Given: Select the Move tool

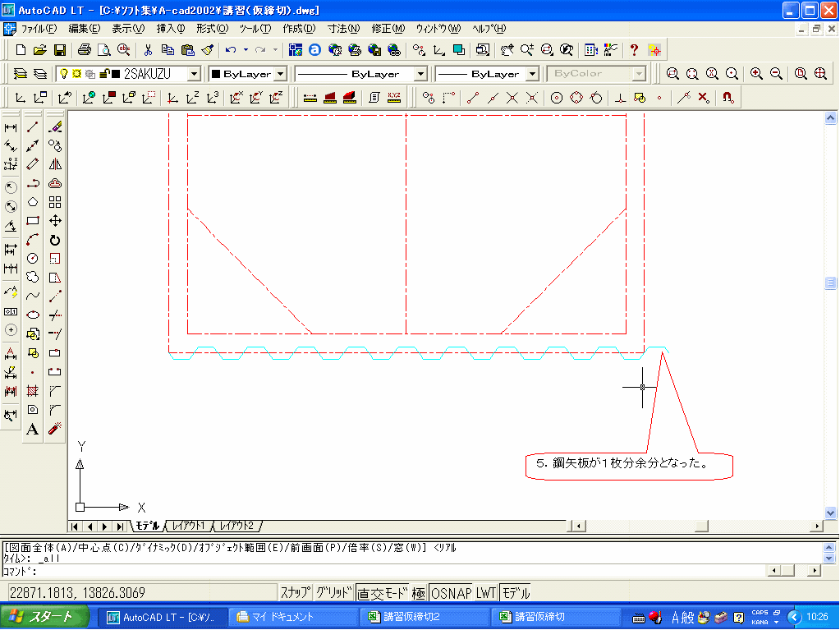Looking at the screenshot, I should pyautogui.click(x=55, y=221).
